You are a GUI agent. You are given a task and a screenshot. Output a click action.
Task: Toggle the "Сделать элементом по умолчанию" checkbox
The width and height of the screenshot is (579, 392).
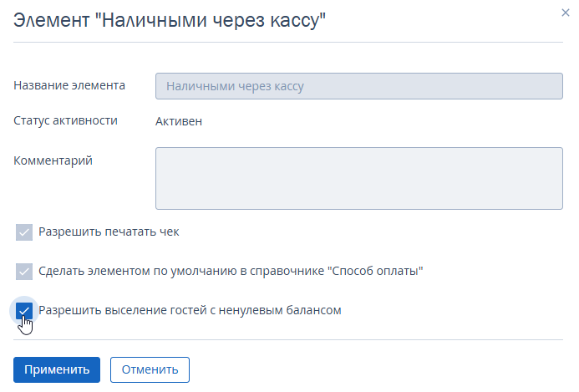[x=24, y=272]
